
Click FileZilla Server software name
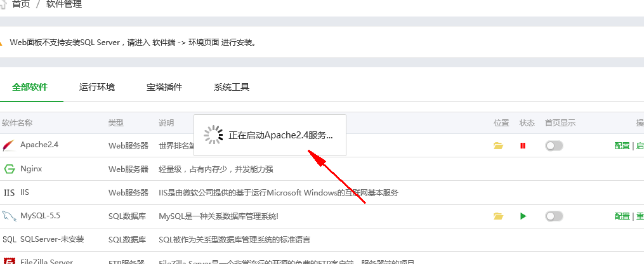[46, 261]
